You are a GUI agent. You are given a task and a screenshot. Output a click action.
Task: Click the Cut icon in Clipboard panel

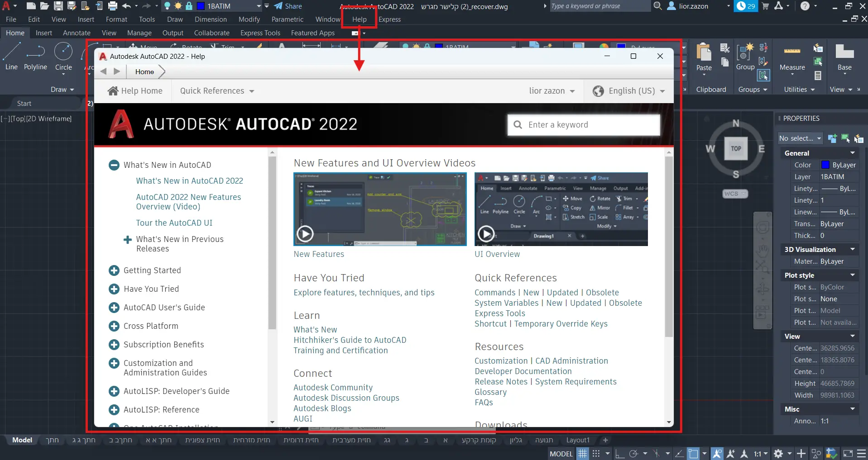coord(725,48)
